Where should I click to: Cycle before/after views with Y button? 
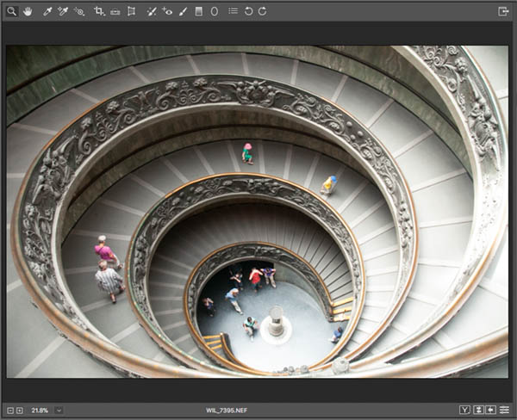(464, 410)
